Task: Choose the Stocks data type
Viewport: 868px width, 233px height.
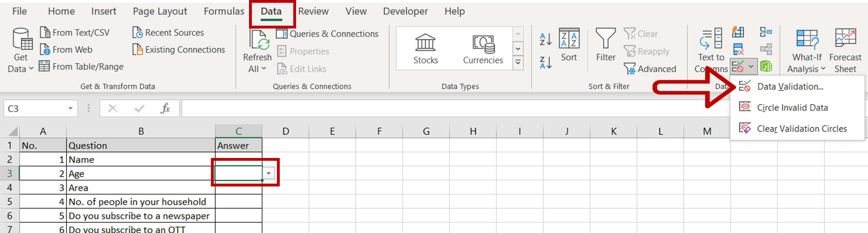Action: pyautogui.click(x=426, y=49)
